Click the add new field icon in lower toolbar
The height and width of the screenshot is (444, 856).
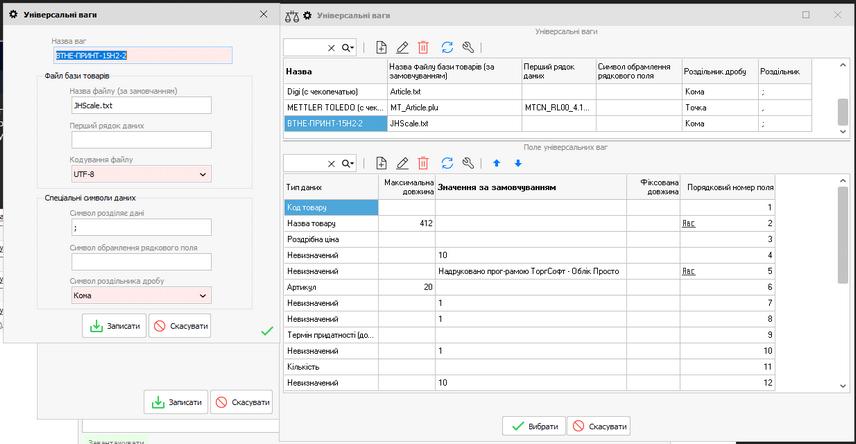381,162
